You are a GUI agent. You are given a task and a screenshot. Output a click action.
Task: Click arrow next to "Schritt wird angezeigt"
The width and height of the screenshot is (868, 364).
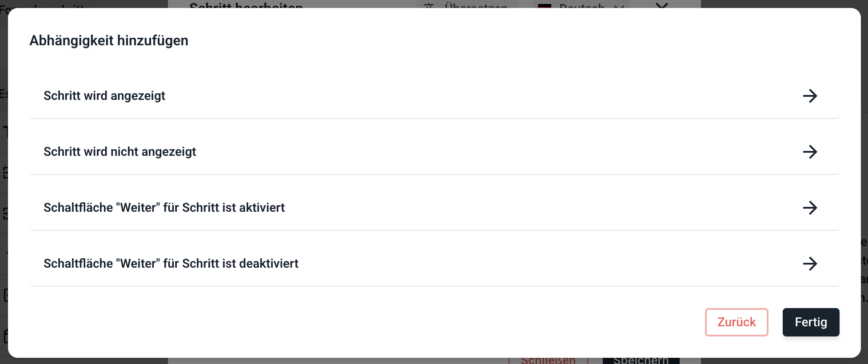[810, 96]
